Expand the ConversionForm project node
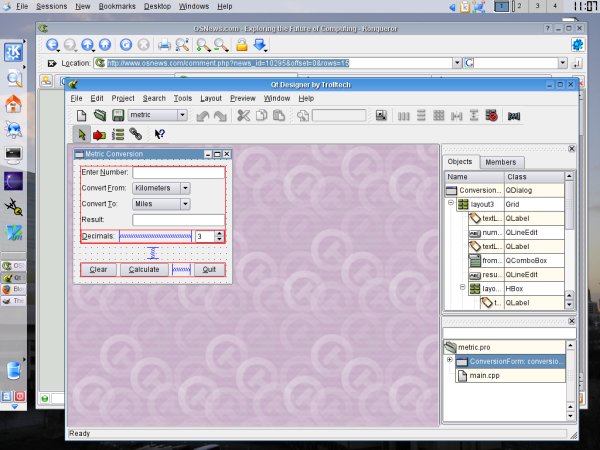600x450 pixels. [x=450, y=360]
